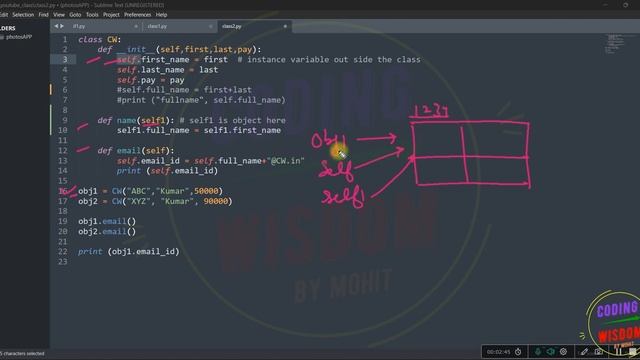The width and height of the screenshot is (640, 360).
Task: Close the class1.py tab
Action: tap(211, 26)
